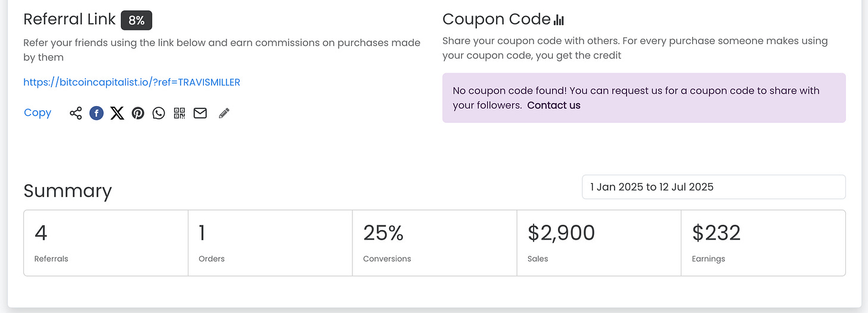Screen dimensions: 868x313
Task: Show the referral QR code
Action: (x=179, y=113)
